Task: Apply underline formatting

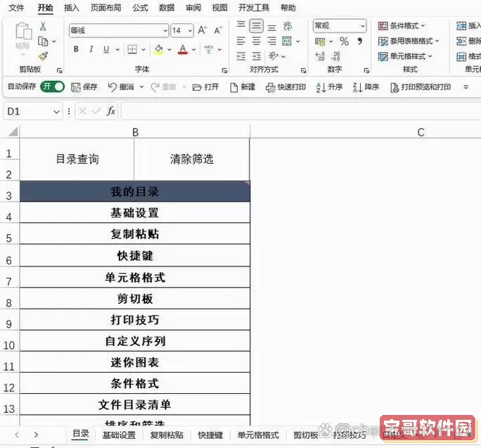Action: tap(106, 49)
